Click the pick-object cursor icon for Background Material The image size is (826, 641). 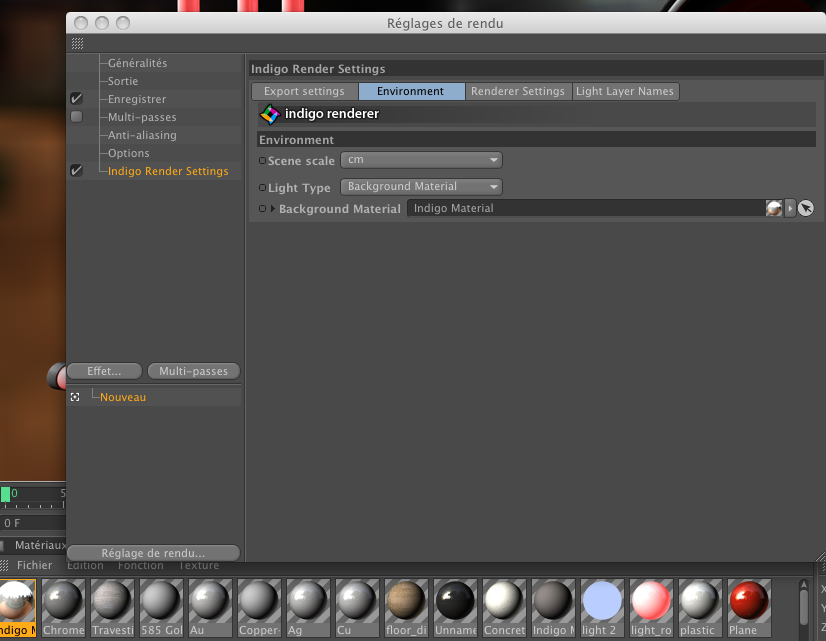click(805, 209)
